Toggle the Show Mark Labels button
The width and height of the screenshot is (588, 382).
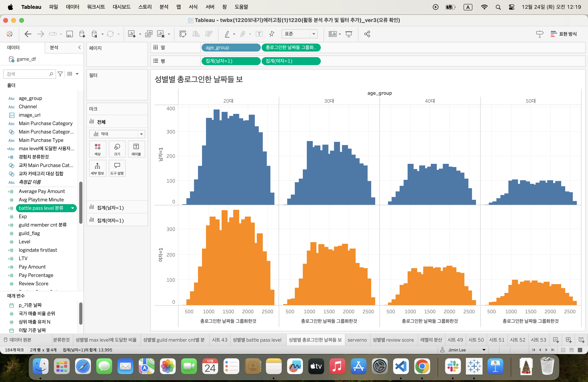259,34
